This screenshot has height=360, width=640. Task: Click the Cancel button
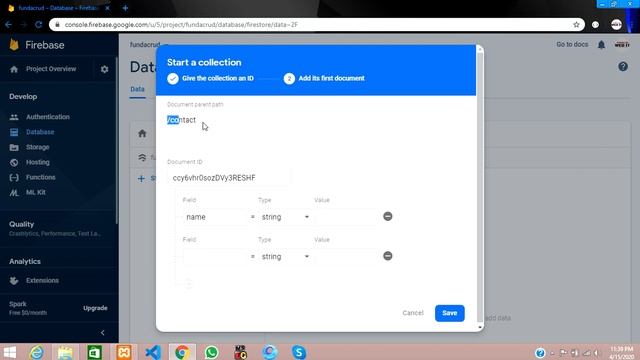pos(413,313)
